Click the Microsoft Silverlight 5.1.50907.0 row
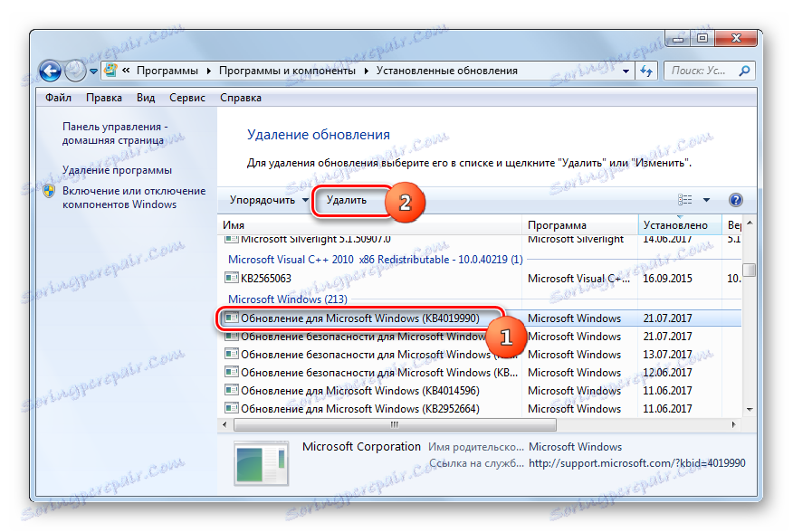This screenshot has width=793, height=532. pyautogui.click(x=482, y=239)
